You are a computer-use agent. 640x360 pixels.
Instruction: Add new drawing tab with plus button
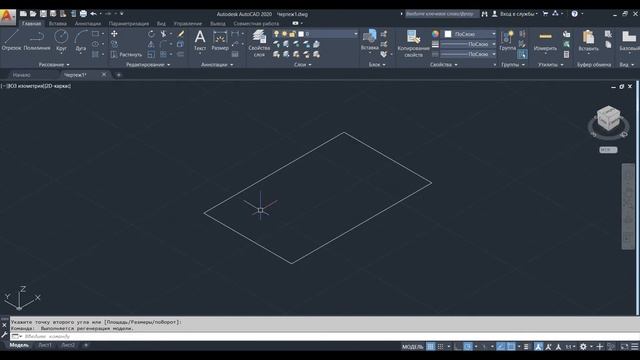pos(119,75)
